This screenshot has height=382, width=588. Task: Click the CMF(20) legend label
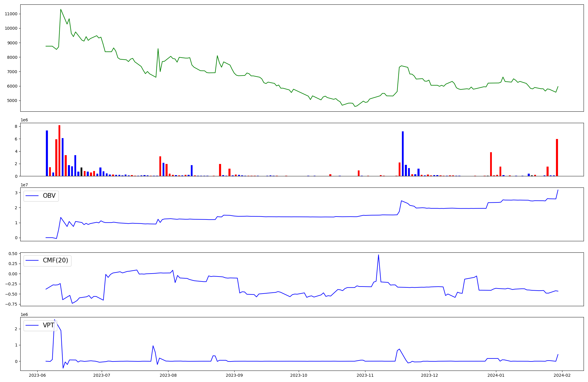pos(55,261)
